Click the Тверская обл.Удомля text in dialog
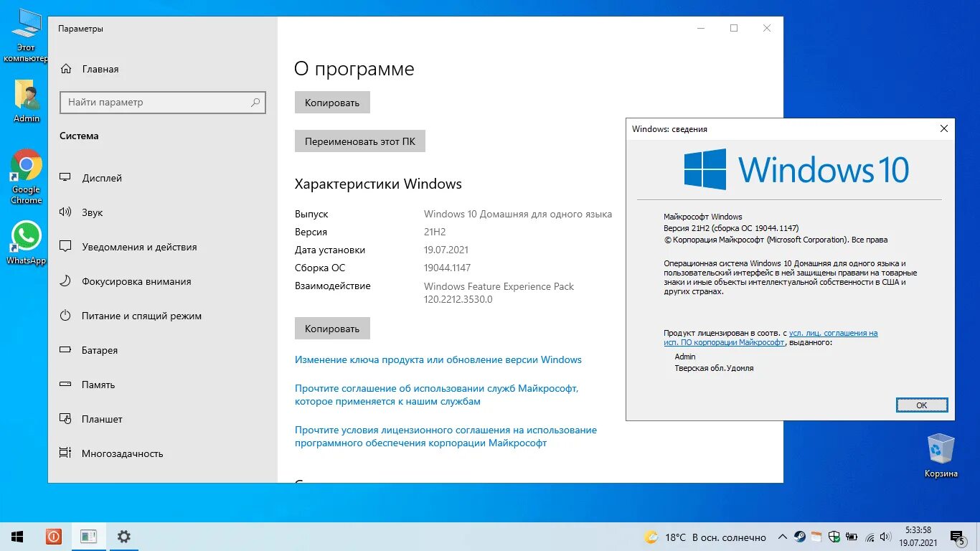 [714, 368]
